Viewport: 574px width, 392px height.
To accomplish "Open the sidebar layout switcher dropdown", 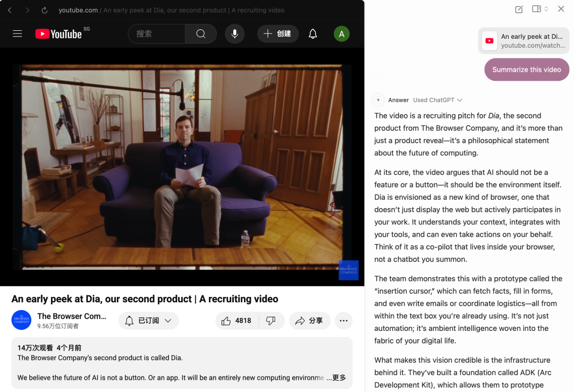I will coord(539,9).
